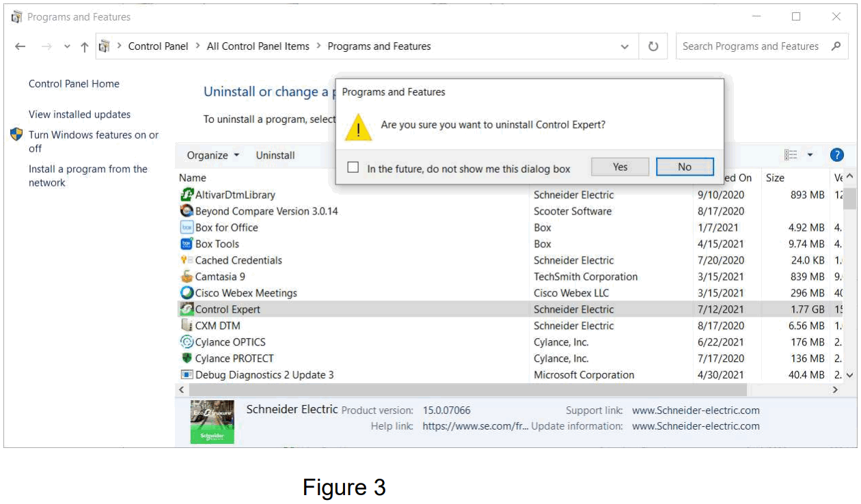Click the Box Tools program icon
The image size is (861, 504).
[185, 244]
